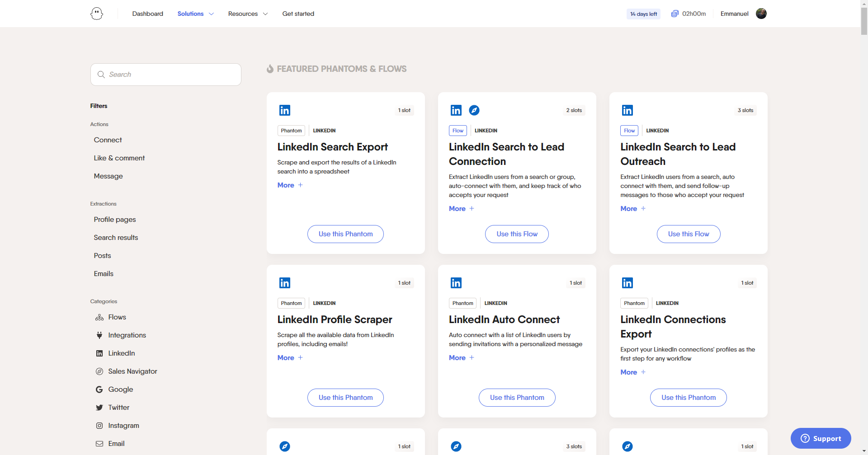Click the execution time coins icon
This screenshot has height=455, width=868.
[x=675, y=14]
